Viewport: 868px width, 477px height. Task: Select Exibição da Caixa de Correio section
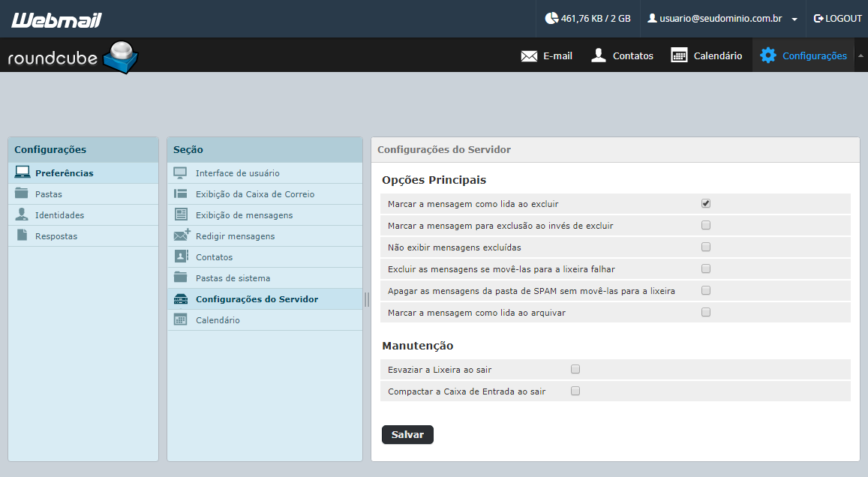click(x=265, y=193)
